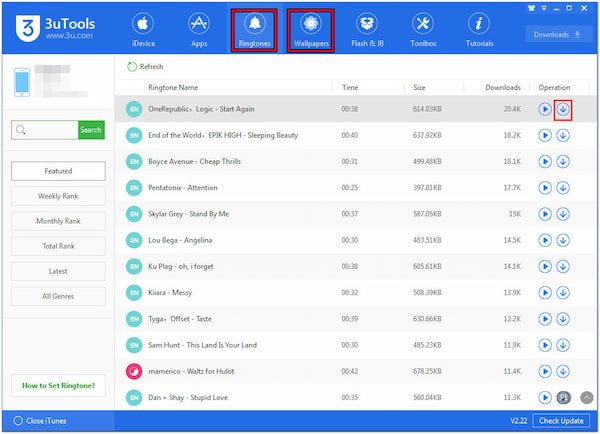This screenshot has width=600, height=434.
Task: Click the Refresh icon
Action: [132, 67]
